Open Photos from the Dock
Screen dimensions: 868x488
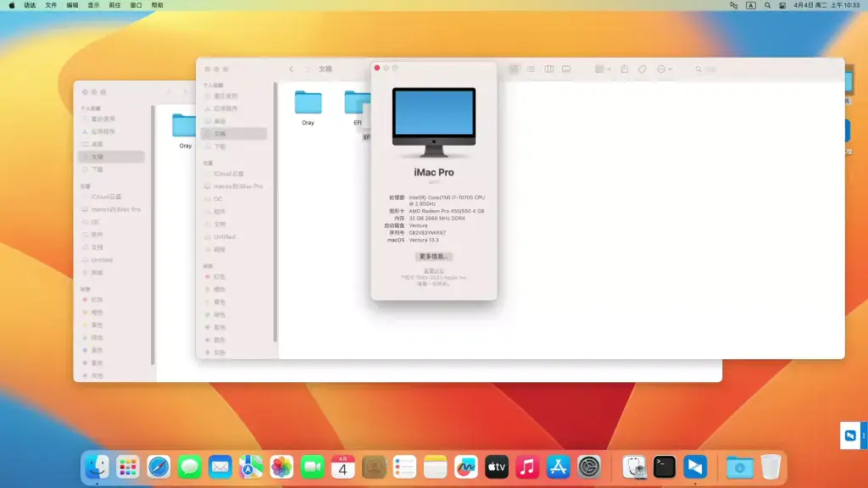click(281, 468)
